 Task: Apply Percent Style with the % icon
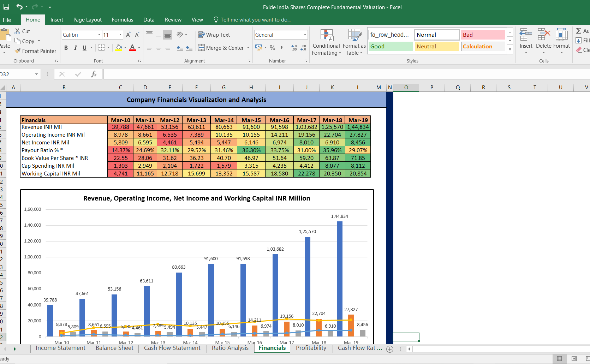272,47
